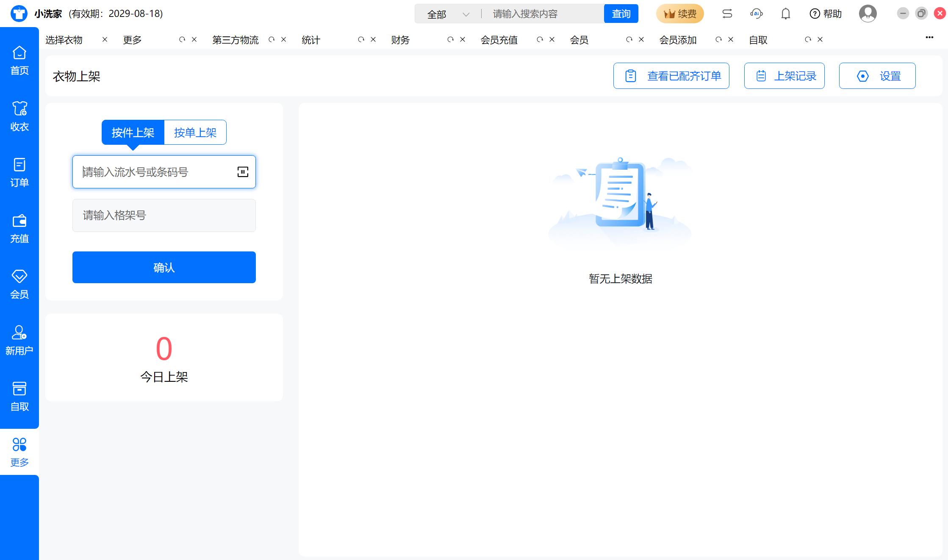Click the 请输入格架号 input field

coord(164,215)
